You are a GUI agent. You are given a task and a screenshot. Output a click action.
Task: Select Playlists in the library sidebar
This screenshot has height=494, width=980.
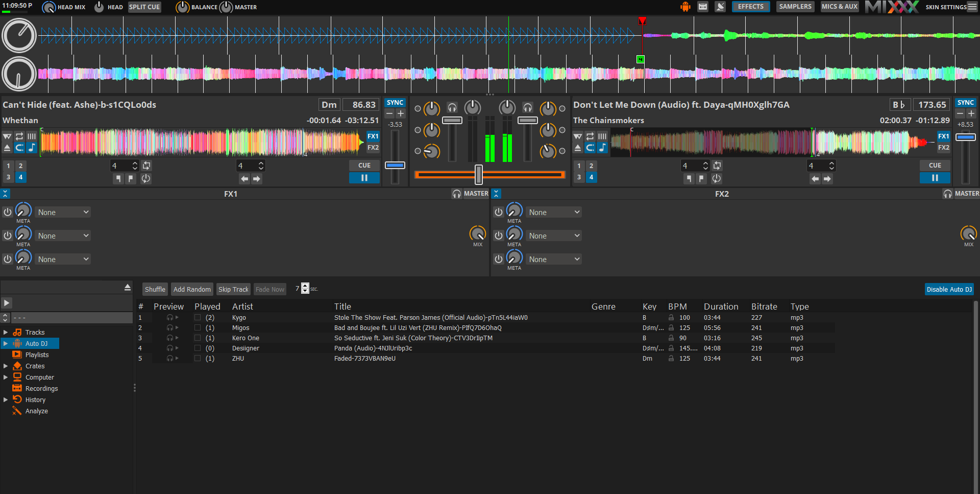coord(37,355)
